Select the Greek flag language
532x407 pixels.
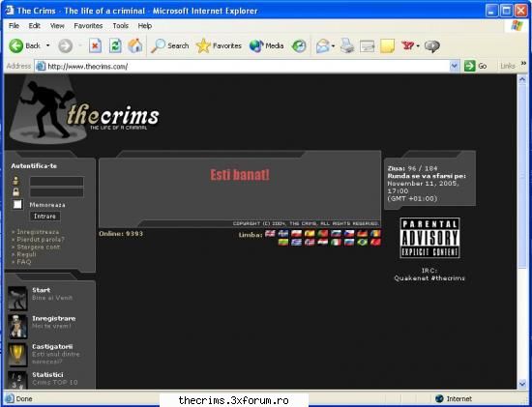pos(296,242)
